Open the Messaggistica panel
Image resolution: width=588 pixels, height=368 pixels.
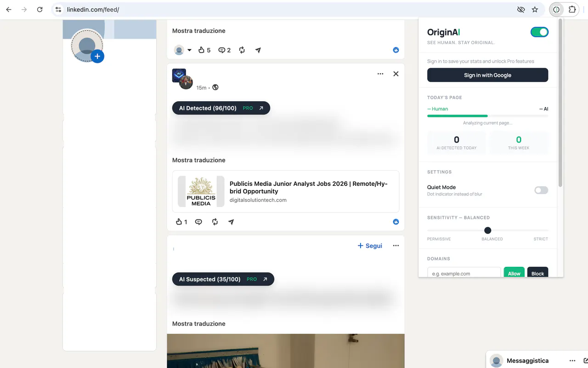pos(527,361)
